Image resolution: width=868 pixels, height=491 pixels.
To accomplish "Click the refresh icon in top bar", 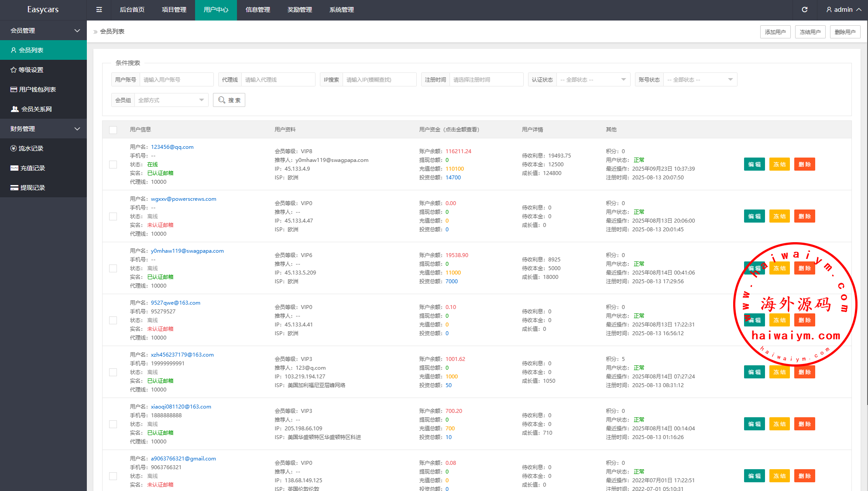I will tap(805, 10).
